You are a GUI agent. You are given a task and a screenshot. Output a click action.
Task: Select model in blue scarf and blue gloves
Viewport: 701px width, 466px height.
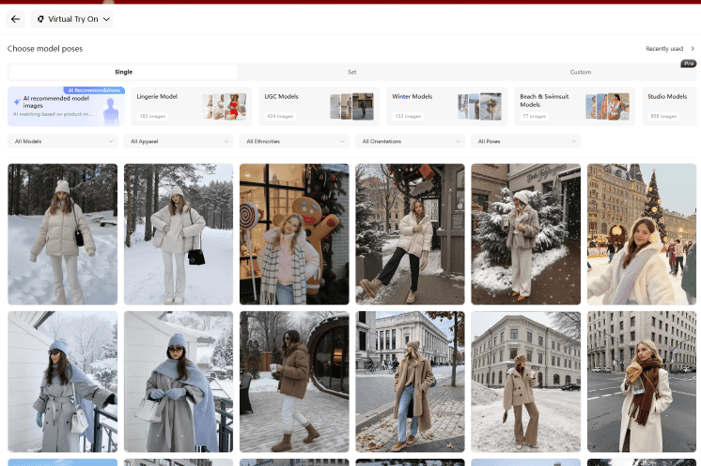coord(178,382)
